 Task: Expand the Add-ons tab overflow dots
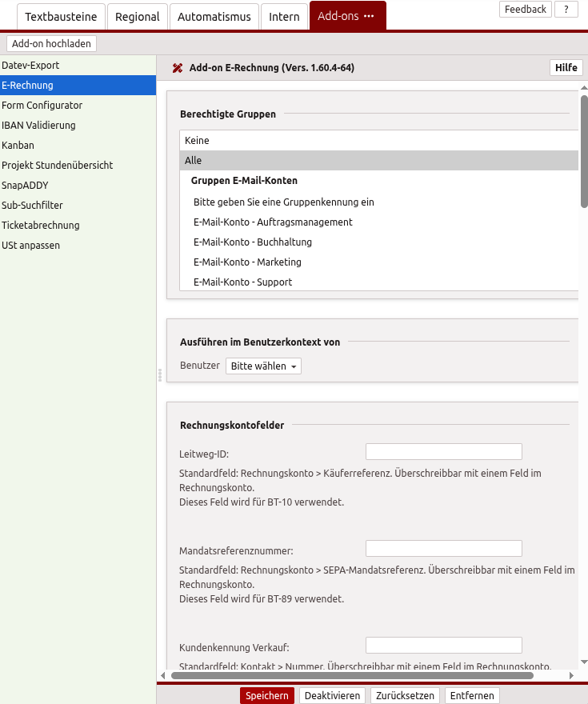pyautogui.click(x=369, y=17)
